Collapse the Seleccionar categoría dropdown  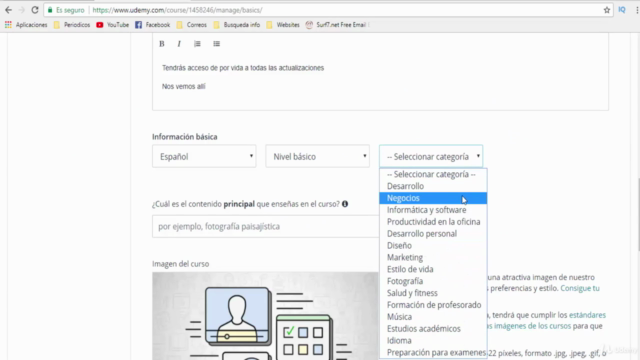click(x=431, y=156)
